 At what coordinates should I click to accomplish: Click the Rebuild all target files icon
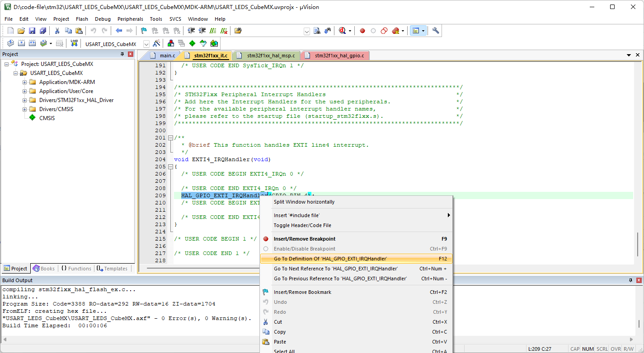[32, 43]
